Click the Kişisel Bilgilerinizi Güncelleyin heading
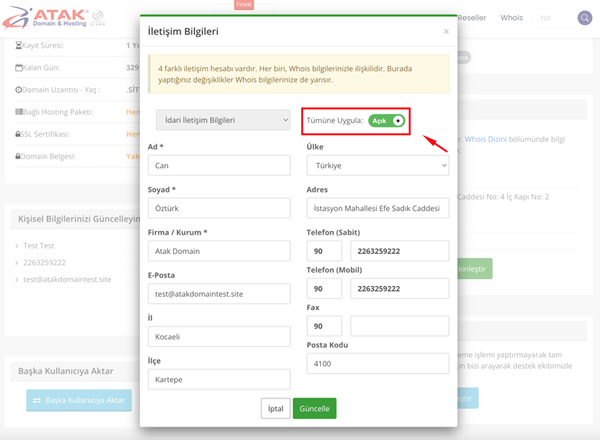The height and width of the screenshot is (440, 600). 79,219
